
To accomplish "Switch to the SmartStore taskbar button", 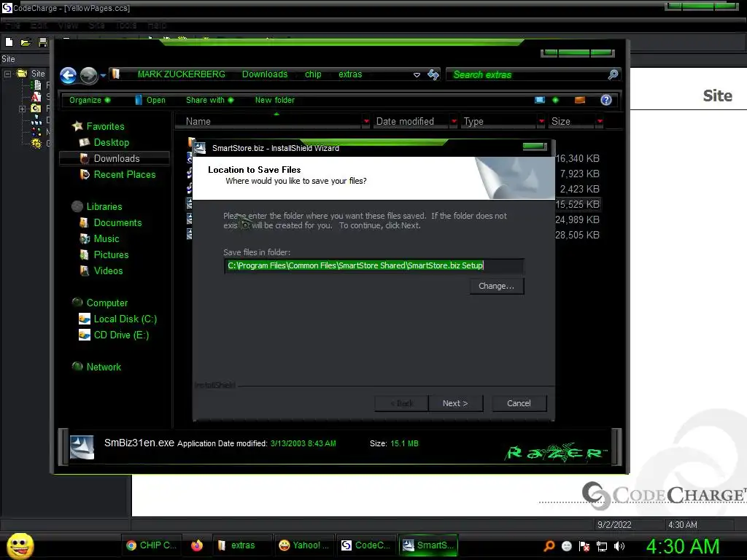I will point(427,545).
